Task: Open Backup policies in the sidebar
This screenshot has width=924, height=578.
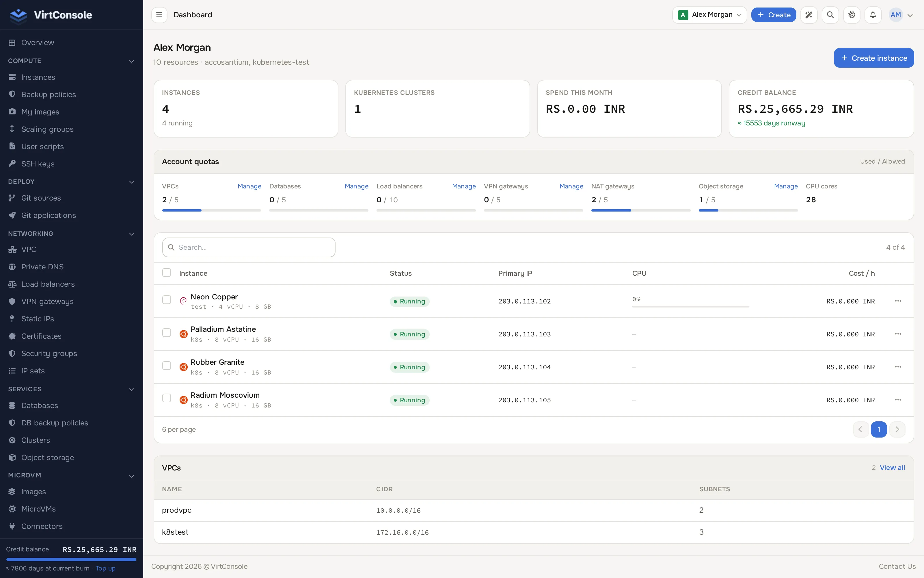Action: [49, 95]
